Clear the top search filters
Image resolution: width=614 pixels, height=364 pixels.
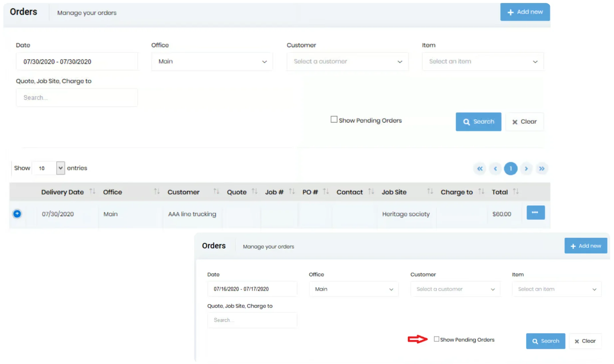click(524, 121)
